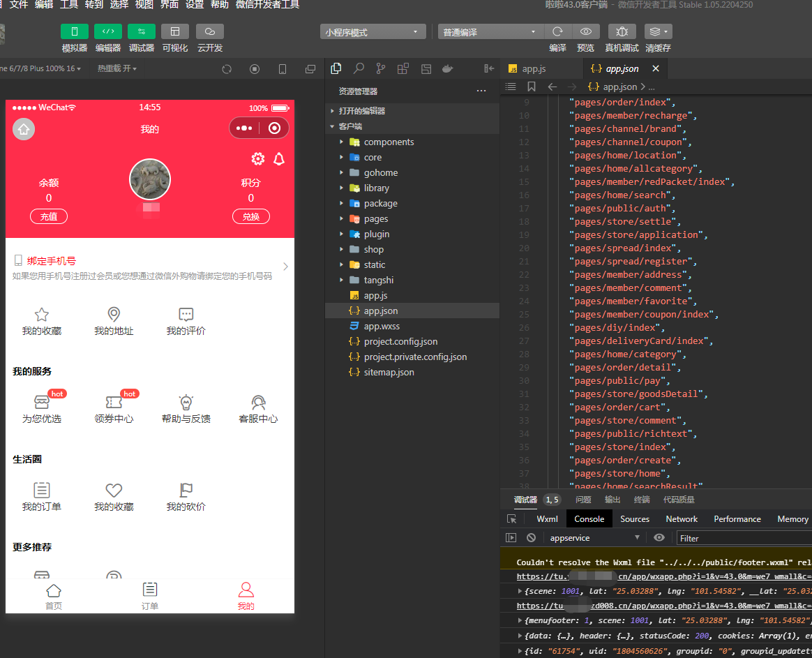Open simulator settings gear icon
Image resolution: width=812 pixels, height=658 pixels.
click(258, 158)
